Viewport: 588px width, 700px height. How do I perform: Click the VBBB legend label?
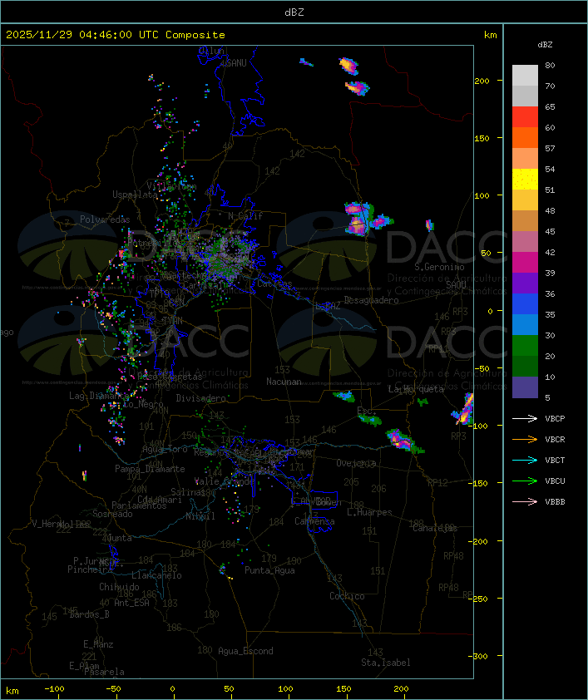(555, 502)
